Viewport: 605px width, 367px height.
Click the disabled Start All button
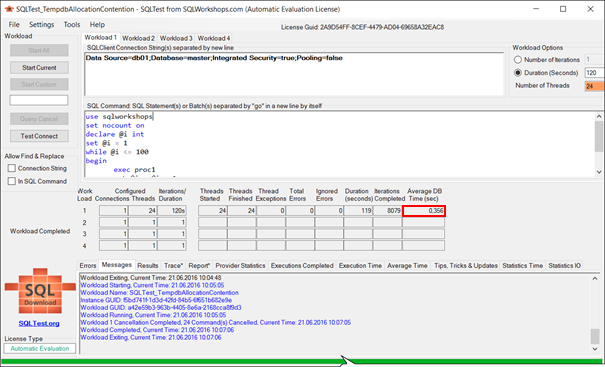coord(39,51)
